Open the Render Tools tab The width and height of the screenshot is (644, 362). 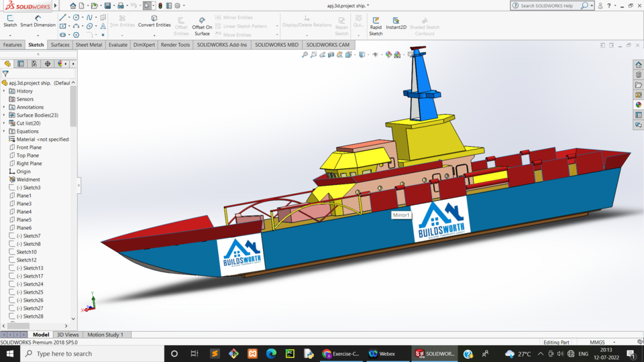tap(175, 45)
